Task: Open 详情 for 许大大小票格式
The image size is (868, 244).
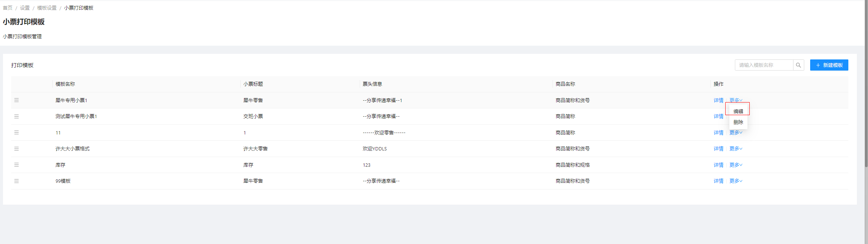Action: click(719, 149)
